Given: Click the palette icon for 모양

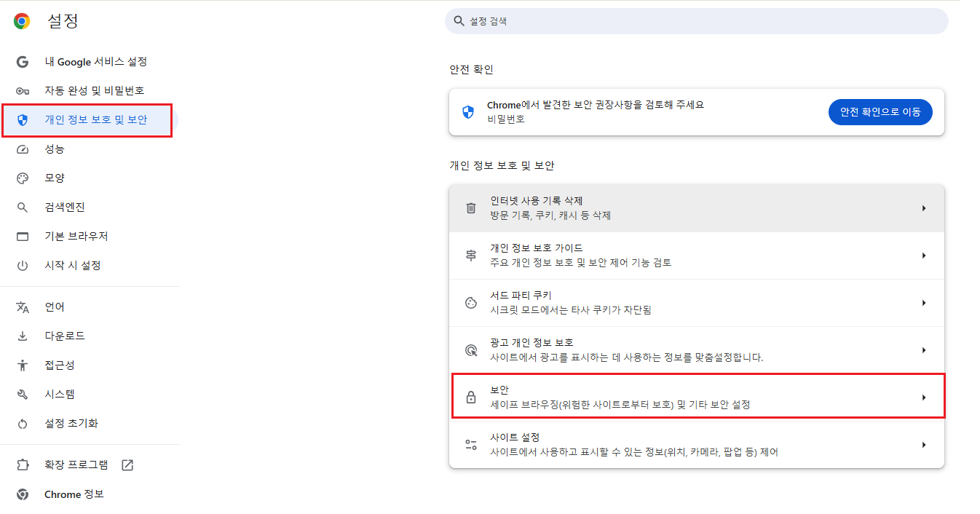Looking at the screenshot, I should click(x=23, y=178).
